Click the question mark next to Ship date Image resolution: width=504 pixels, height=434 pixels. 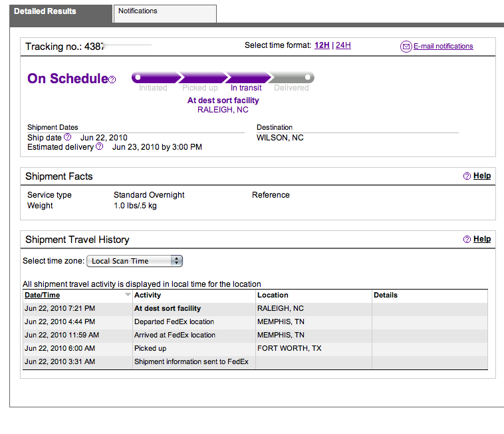(68, 137)
